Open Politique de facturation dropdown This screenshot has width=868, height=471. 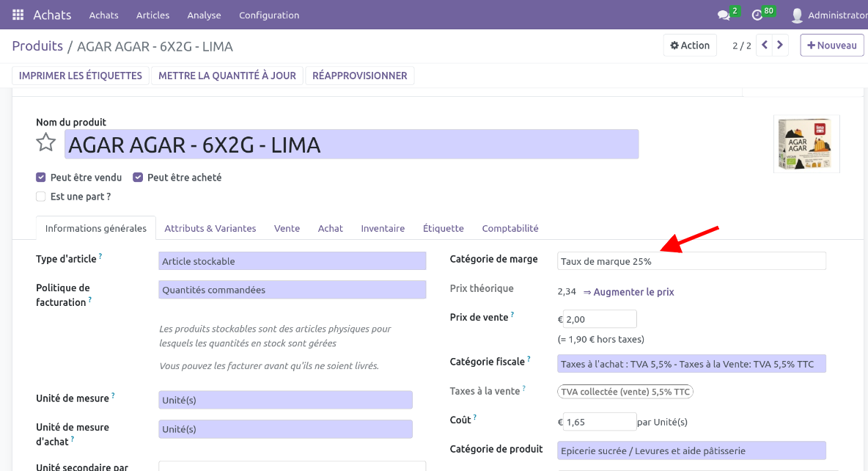[293, 290]
